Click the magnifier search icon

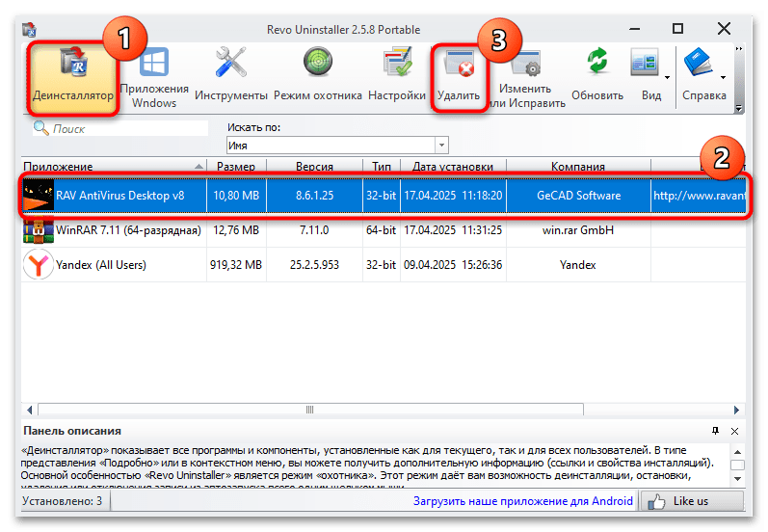coord(40,128)
